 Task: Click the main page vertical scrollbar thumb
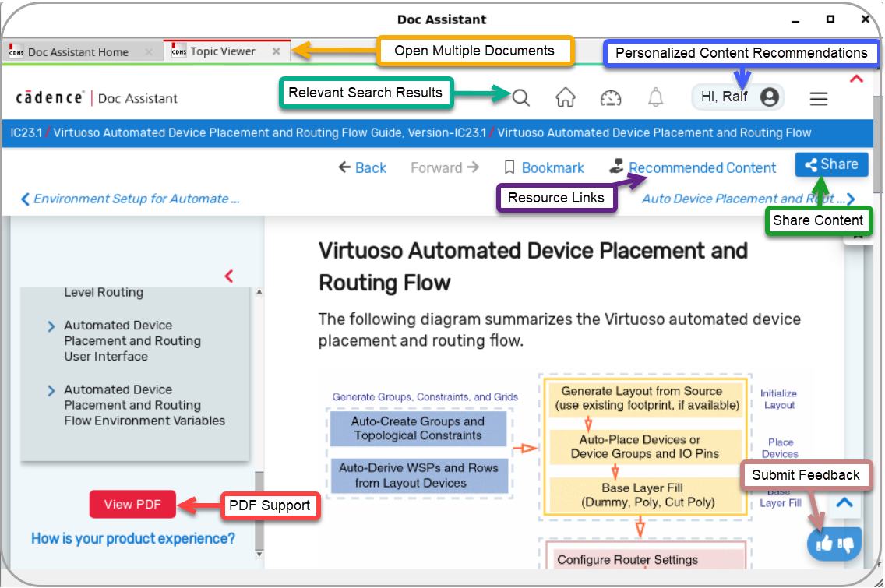coord(878,144)
